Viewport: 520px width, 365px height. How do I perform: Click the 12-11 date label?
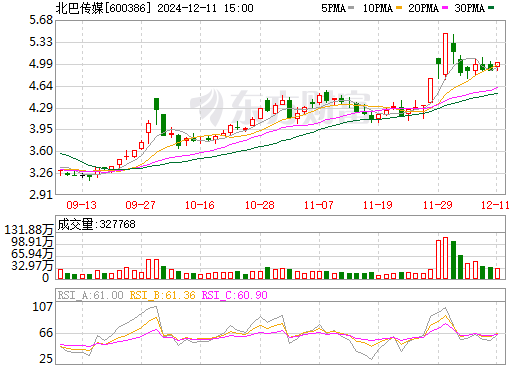click(x=495, y=205)
